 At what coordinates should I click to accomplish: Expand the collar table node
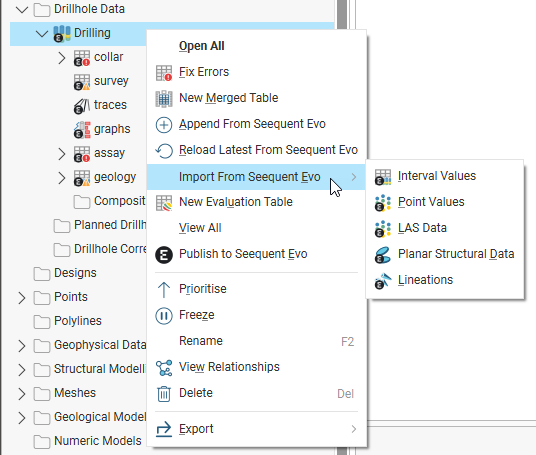62,58
